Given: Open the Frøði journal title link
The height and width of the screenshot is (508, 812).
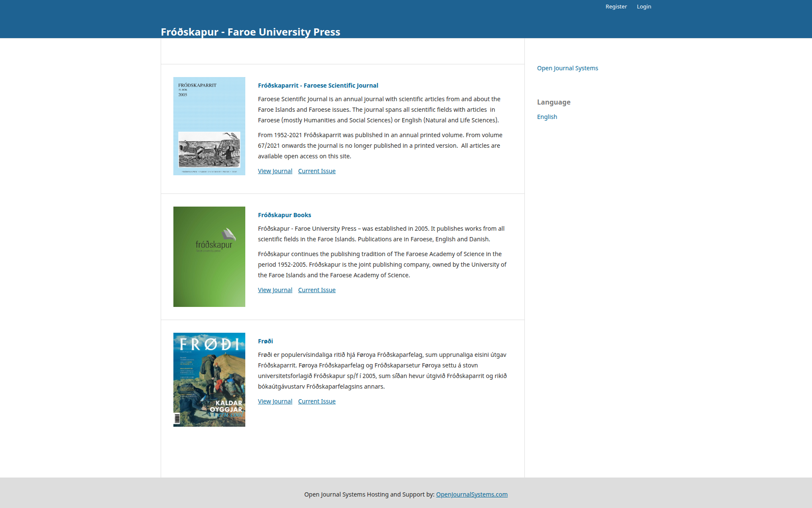Looking at the screenshot, I should pos(265,341).
